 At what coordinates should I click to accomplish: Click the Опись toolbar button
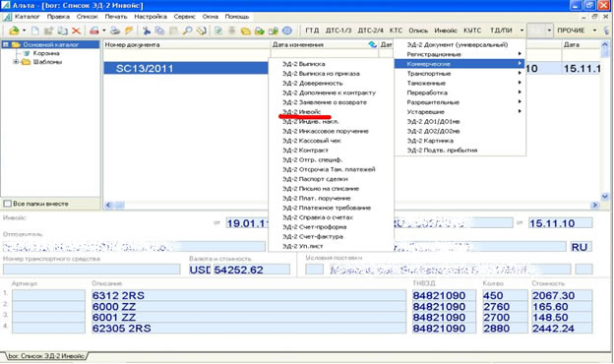[x=418, y=30]
